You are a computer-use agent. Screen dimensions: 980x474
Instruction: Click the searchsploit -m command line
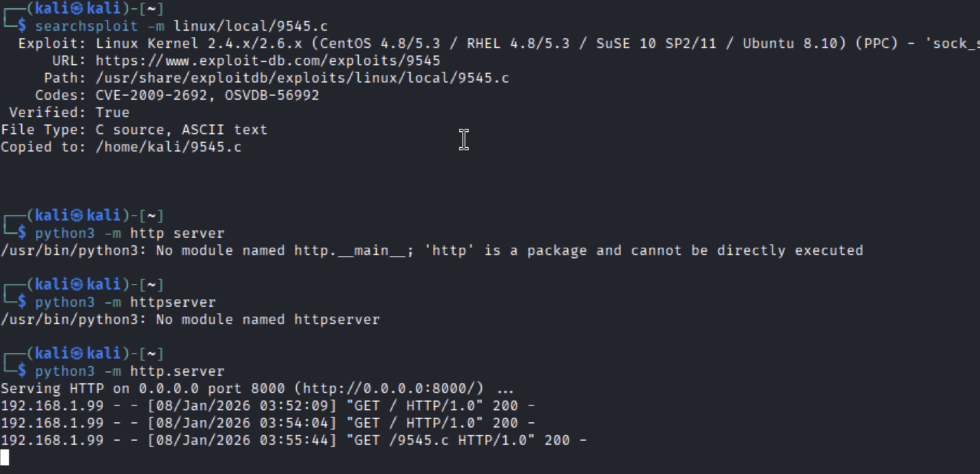[181, 26]
